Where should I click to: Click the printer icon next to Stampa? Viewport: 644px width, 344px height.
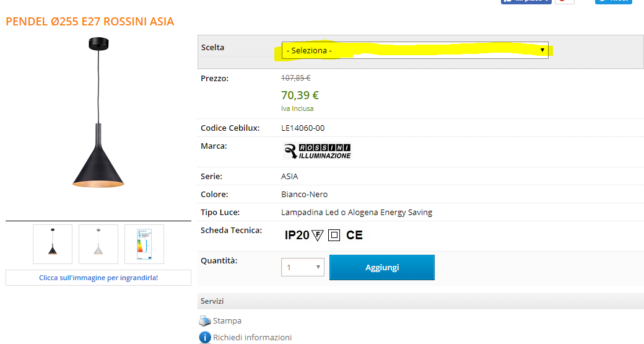point(205,321)
